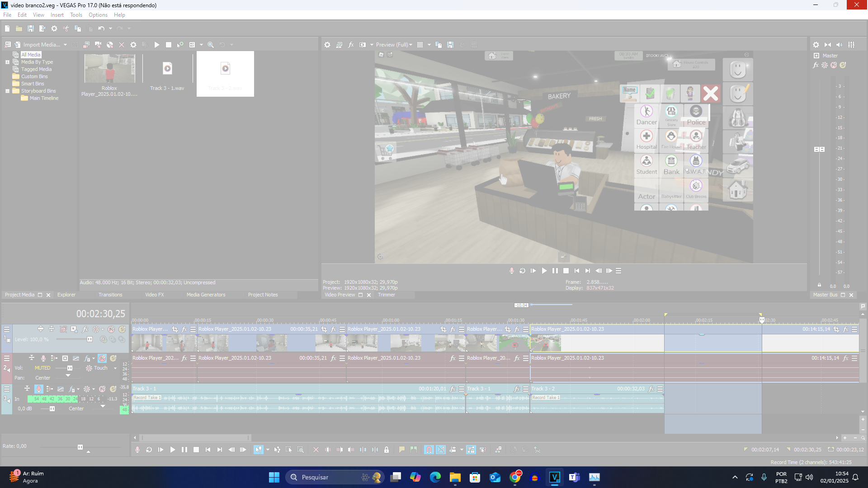Open edit tool selector dropdown arrow
The image size is (868, 488).
pos(268,450)
